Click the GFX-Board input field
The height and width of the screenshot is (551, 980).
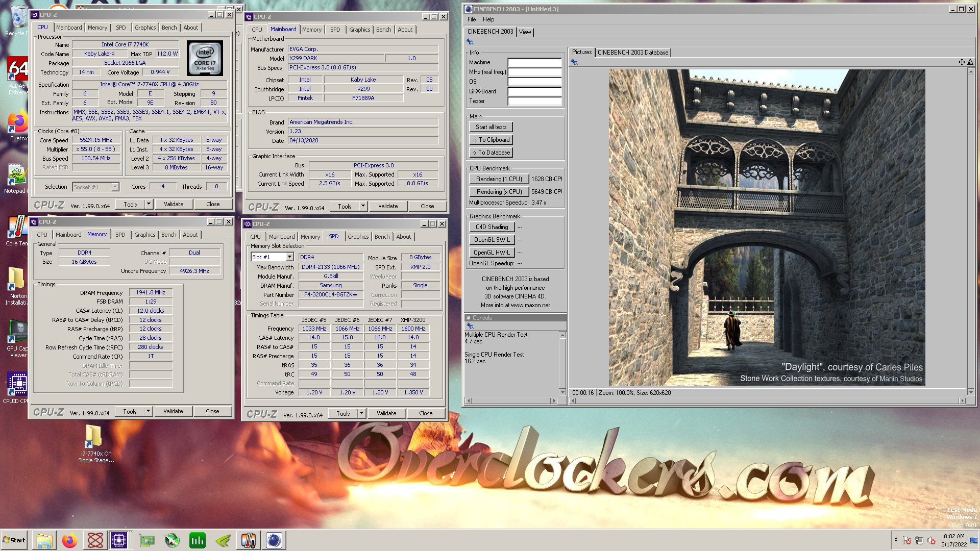click(534, 91)
